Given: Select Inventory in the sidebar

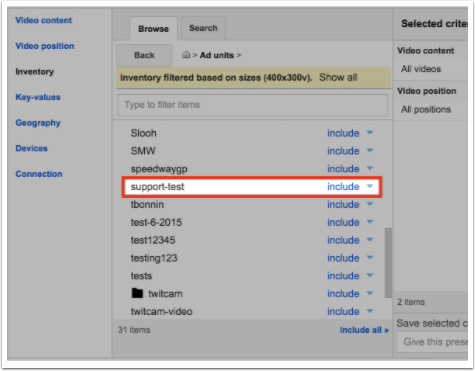Looking at the screenshot, I should pos(34,72).
